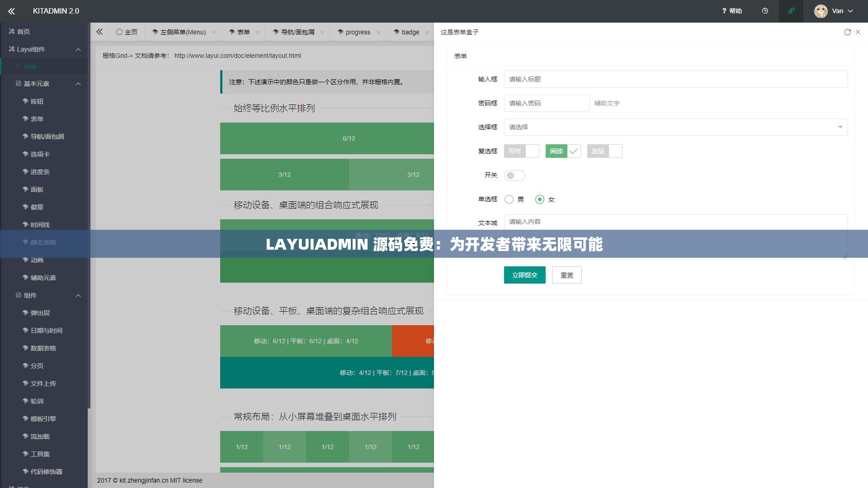This screenshot has height=488, width=868.
Task: Refresh the form box panel
Action: coord(847,32)
